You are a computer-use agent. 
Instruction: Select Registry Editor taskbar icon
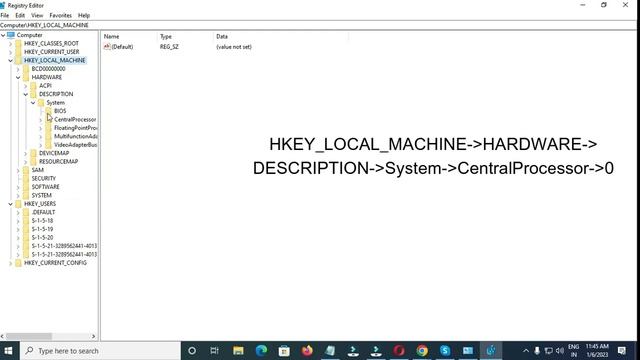(x=491, y=351)
